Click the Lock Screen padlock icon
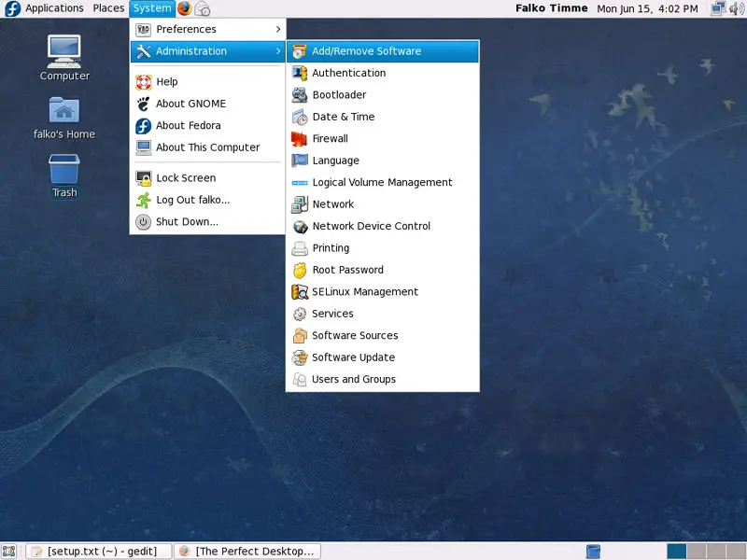Viewport: 747px width, 560px height. (x=144, y=178)
